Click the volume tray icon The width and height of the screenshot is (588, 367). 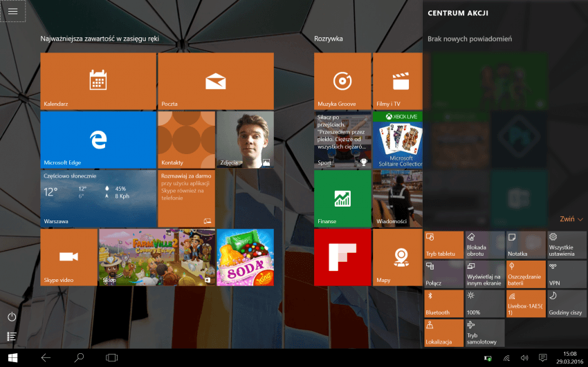point(524,359)
